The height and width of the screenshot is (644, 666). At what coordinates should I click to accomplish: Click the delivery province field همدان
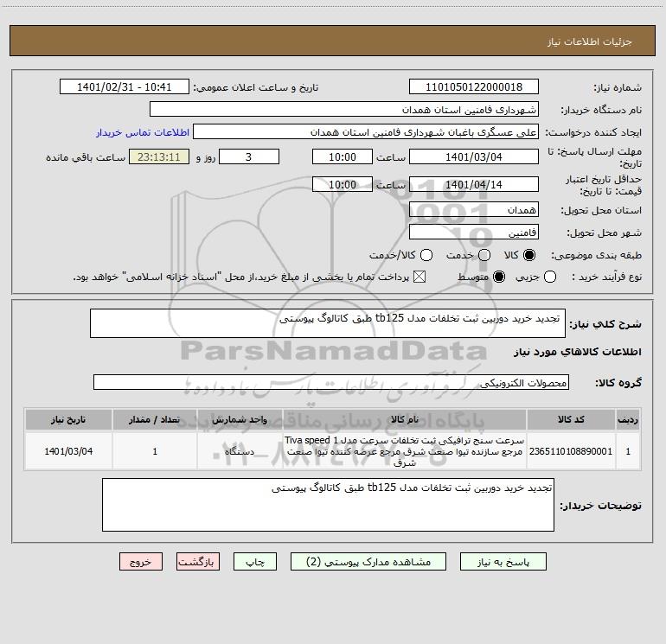(x=474, y=210)
